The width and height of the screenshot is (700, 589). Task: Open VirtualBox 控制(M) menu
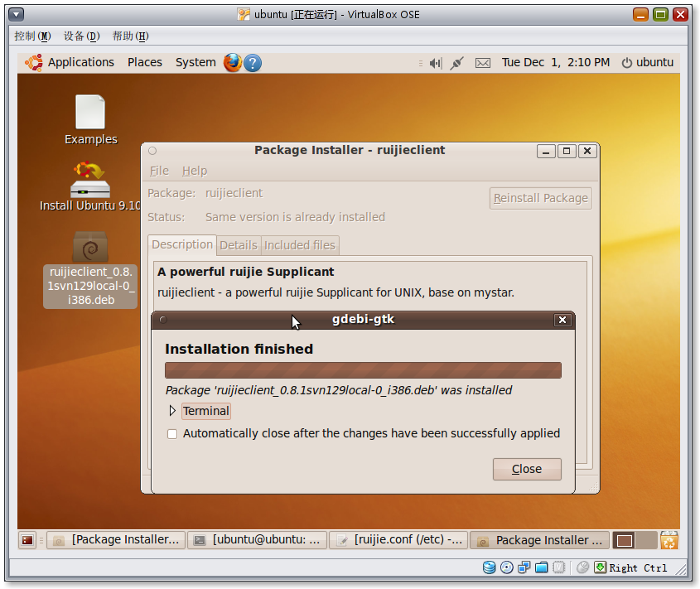click(32, 36)
